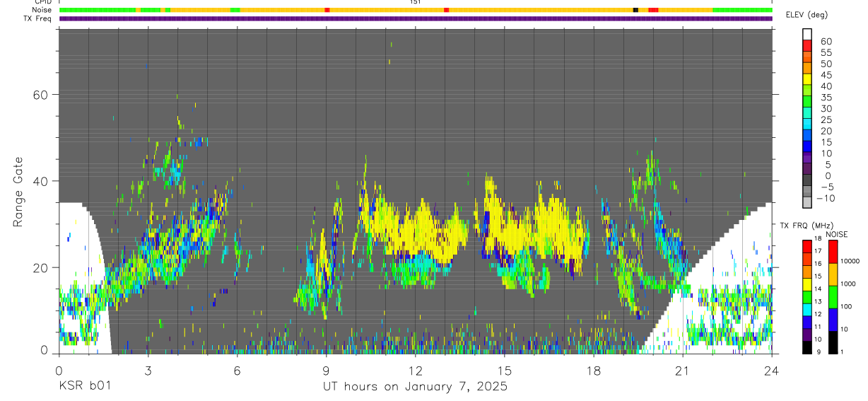Click the 'TX FRQ (MHz)' legend title
Screen dimensions: 868x401
(x=805, y=226)
